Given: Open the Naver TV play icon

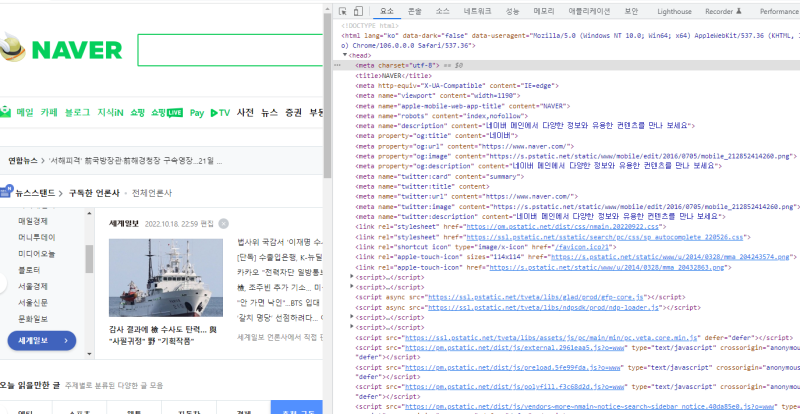Looking at the screenshot, I should click(214, 113).
